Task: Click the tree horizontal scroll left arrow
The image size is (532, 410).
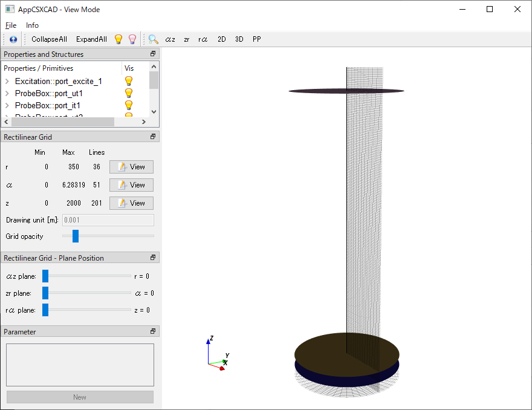Action: click(x=7, y=122)
